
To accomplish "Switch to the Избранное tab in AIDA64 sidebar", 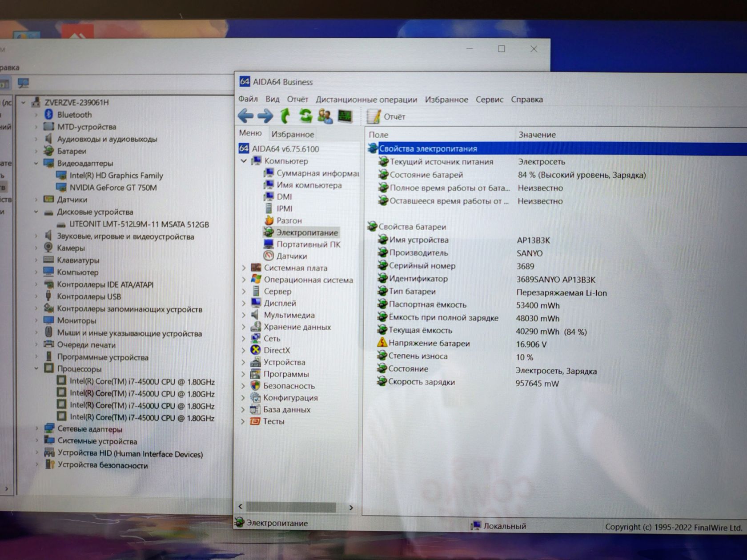I will click(x=293, y=134).
